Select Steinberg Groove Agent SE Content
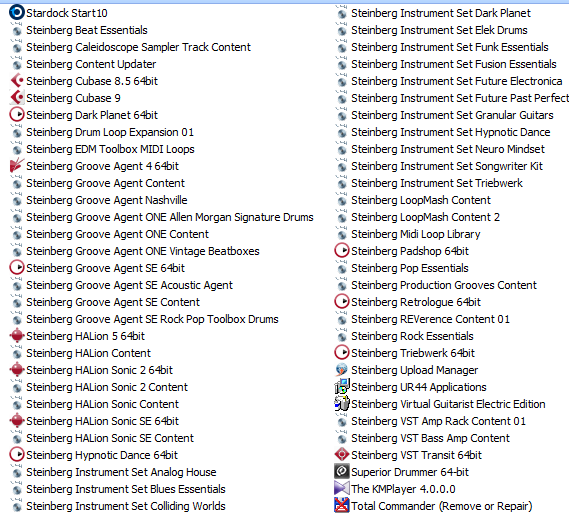569x521 pixels. (x=113, y=302)
